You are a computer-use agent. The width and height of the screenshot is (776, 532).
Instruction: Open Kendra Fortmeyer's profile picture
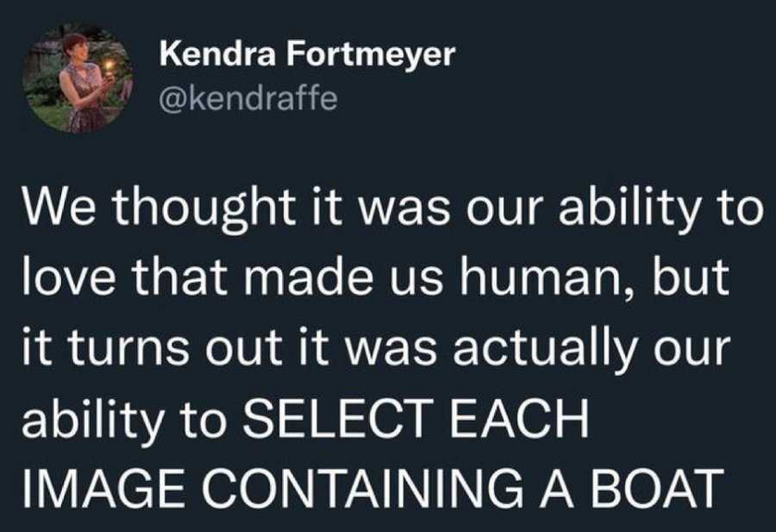[78, 78]
